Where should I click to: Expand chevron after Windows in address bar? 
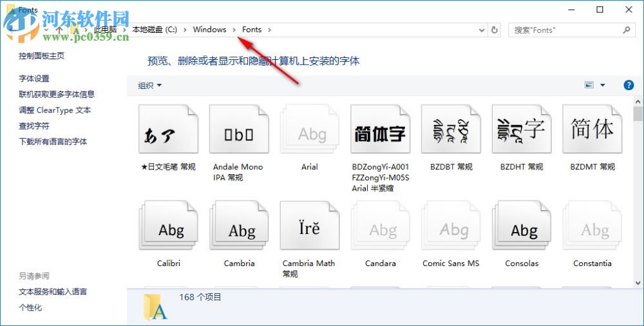234,30
